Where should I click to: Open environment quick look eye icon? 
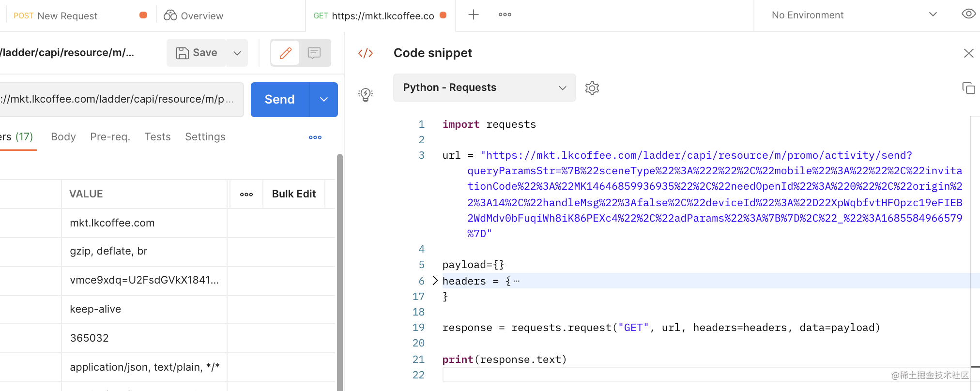[968, 14]
